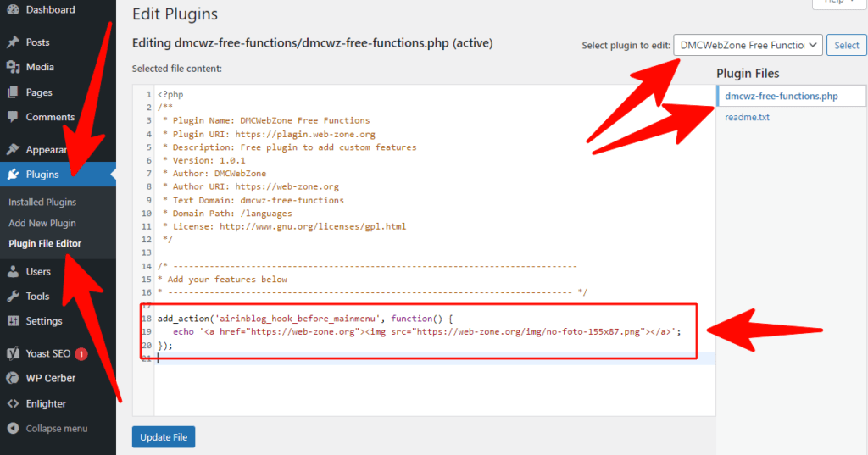Place cursor on empty line 21 in editor

(435, 358)
